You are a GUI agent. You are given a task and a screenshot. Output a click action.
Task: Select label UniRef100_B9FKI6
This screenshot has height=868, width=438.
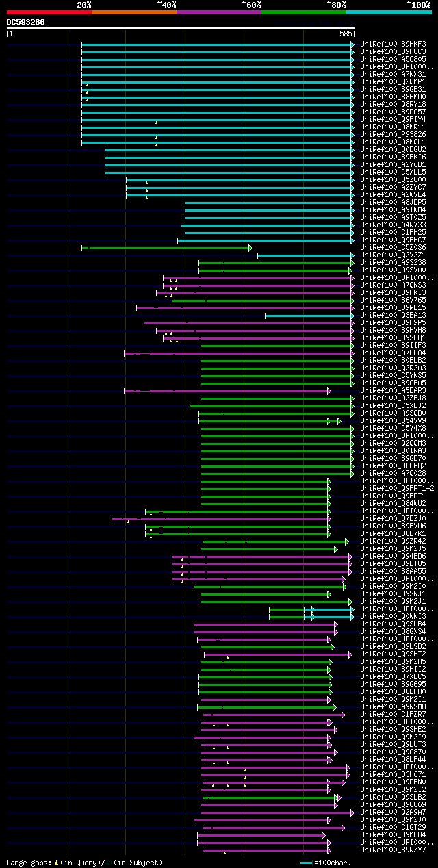393,157
